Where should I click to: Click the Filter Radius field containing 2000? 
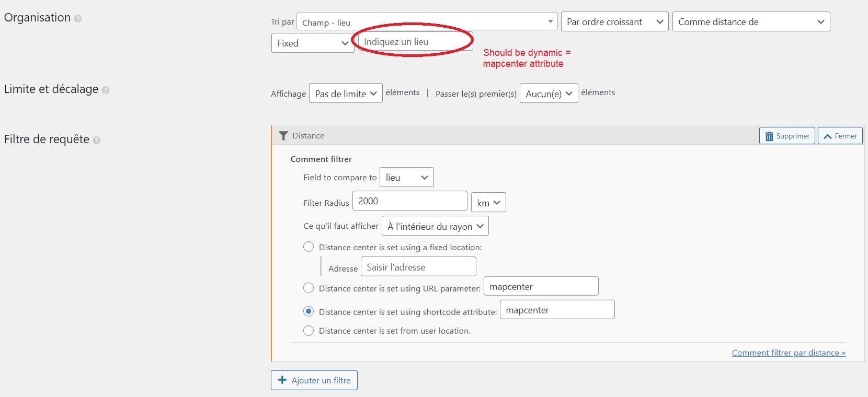(409, 201)
